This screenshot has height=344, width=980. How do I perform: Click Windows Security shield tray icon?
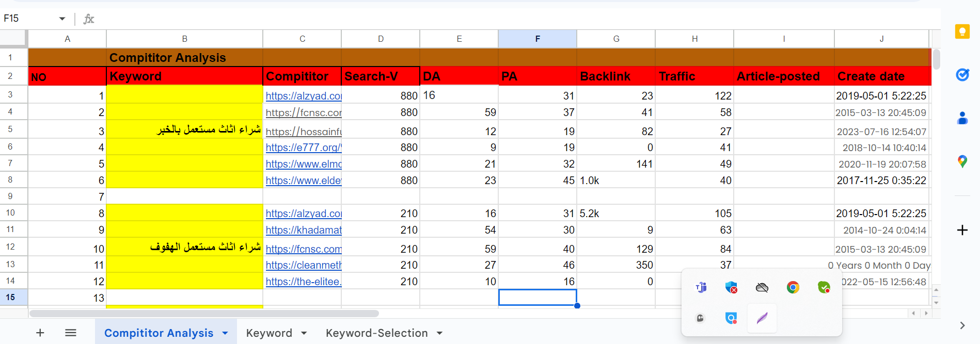pos(731,287)
